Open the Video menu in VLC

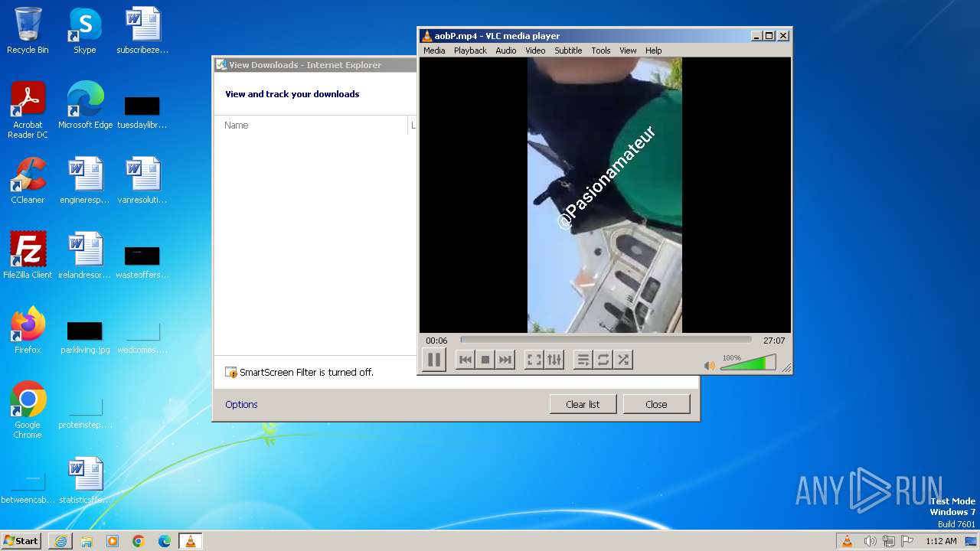pyautogui.click(x=535, y=51)
